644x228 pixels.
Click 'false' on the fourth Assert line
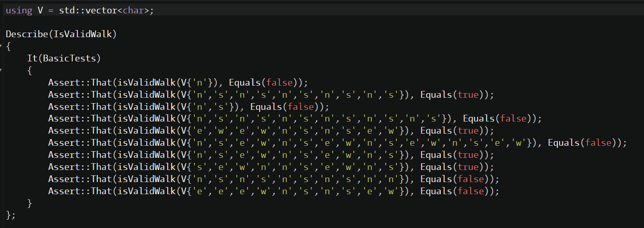click(513, 119)
